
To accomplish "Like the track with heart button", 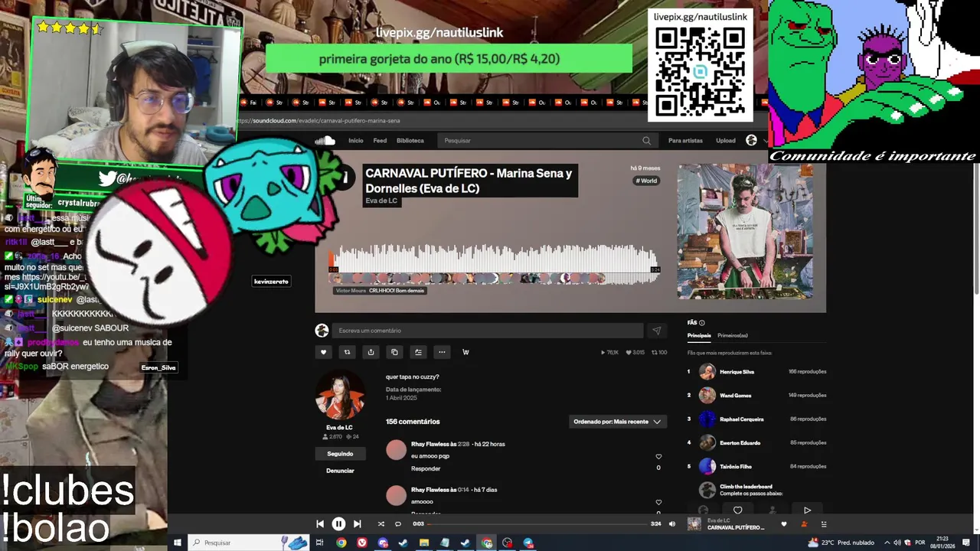I will coord(323,352).
